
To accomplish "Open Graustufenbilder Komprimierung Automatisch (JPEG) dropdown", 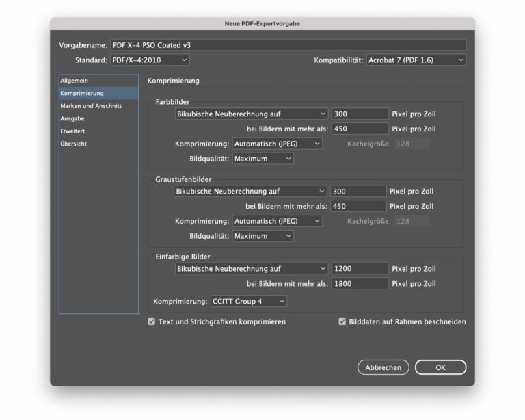I will (x=278, y=221).
